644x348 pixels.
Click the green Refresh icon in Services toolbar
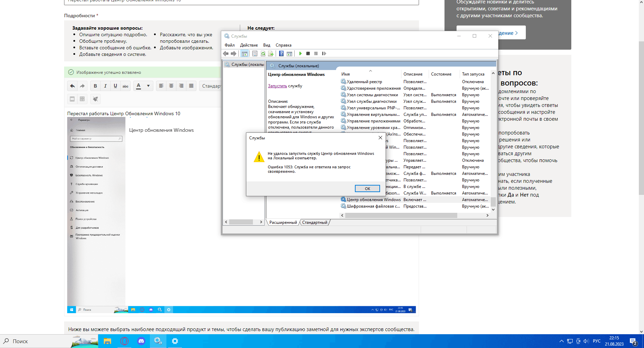pos(263,53)
